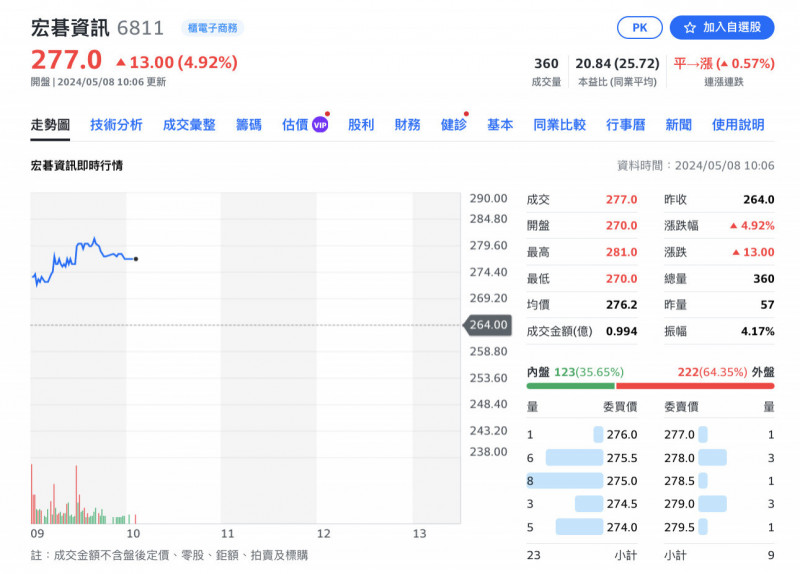
Task: Switch to the 股利 tab
Action: tap(361, 124)
